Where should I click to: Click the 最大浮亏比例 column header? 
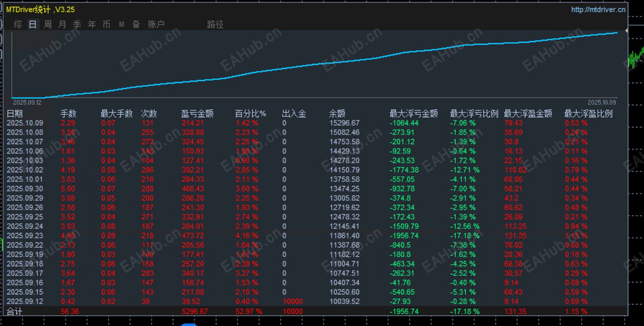474,114
